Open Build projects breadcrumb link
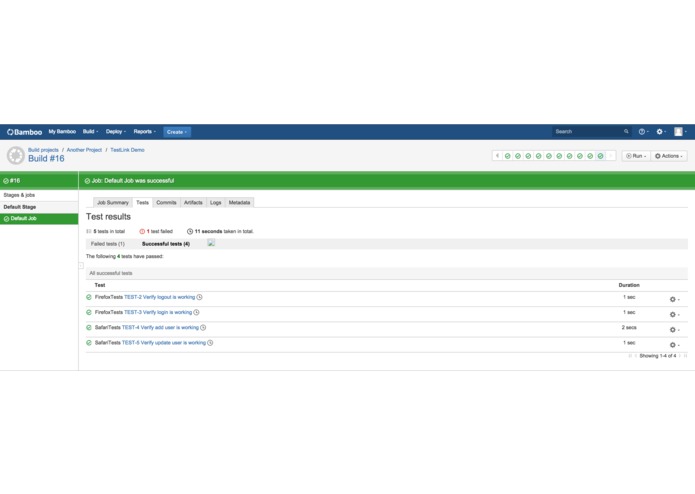This screenshot has height=494, width=695. (43, 150)
